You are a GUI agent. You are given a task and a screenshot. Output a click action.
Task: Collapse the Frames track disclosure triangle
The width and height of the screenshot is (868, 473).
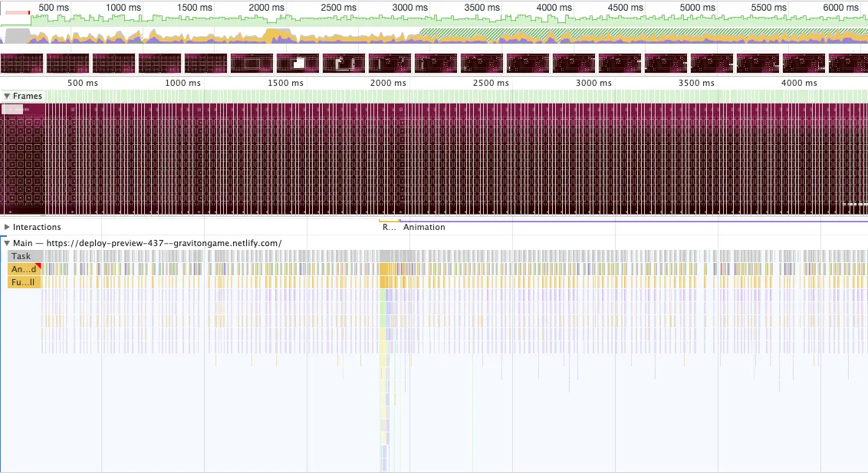click(x=8, y=95)
